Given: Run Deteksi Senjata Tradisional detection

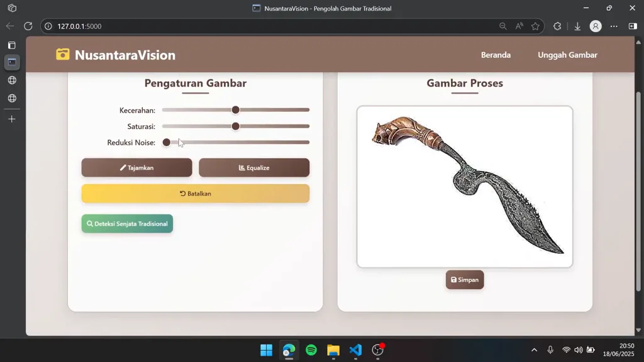Looking at the screenshot, I should point(127,224).
